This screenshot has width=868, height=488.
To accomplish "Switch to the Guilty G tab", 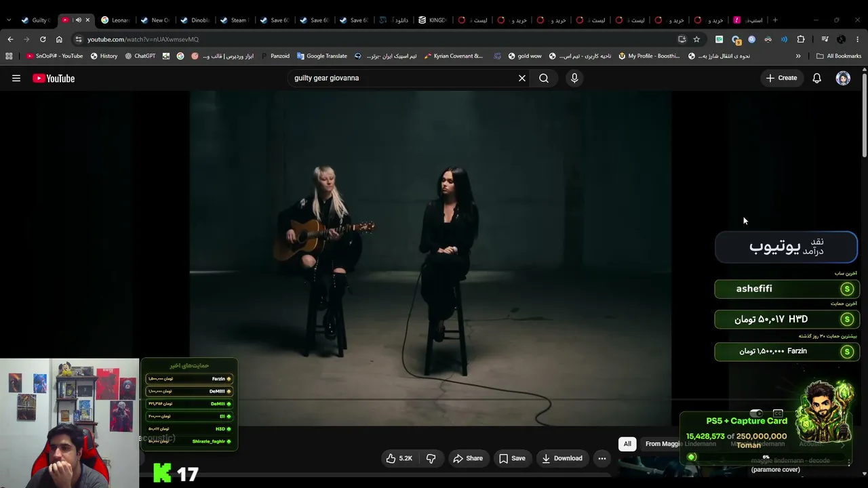I will coord(35,20).
